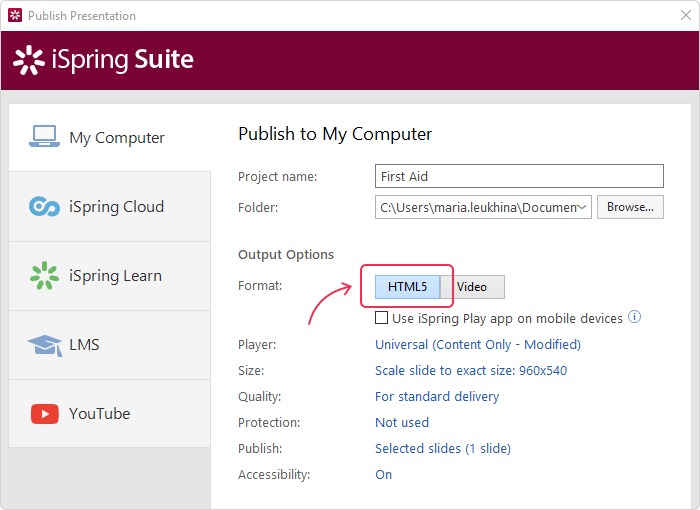The width and height of the screenshot is (700, 510).
Task: Switch output format to Video
Action: [x=472, y=287]
